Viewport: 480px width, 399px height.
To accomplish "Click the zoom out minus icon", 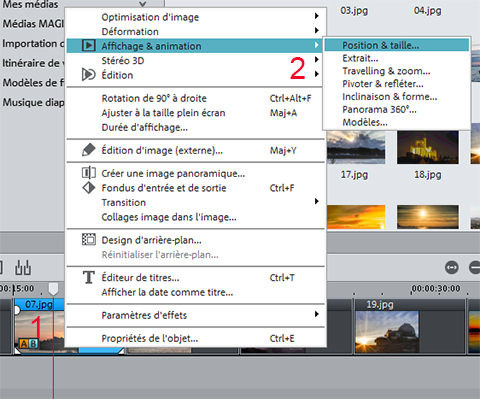I will [475, 267].
